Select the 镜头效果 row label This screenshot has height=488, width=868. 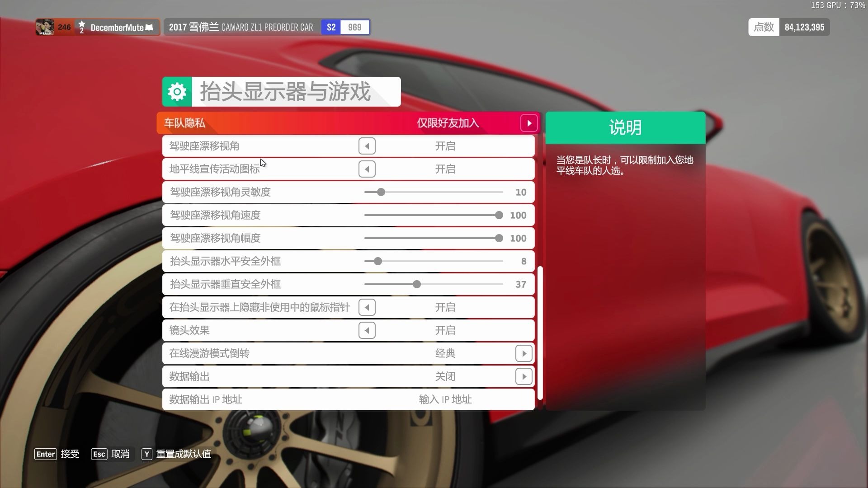coord(189,330)
